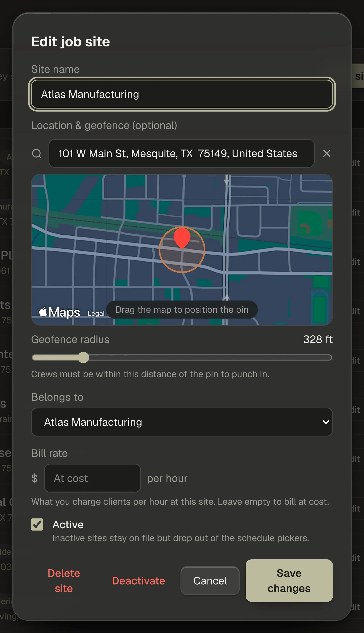364x633 pixels.
Task: Click Delete site
Action: [64, 581]
